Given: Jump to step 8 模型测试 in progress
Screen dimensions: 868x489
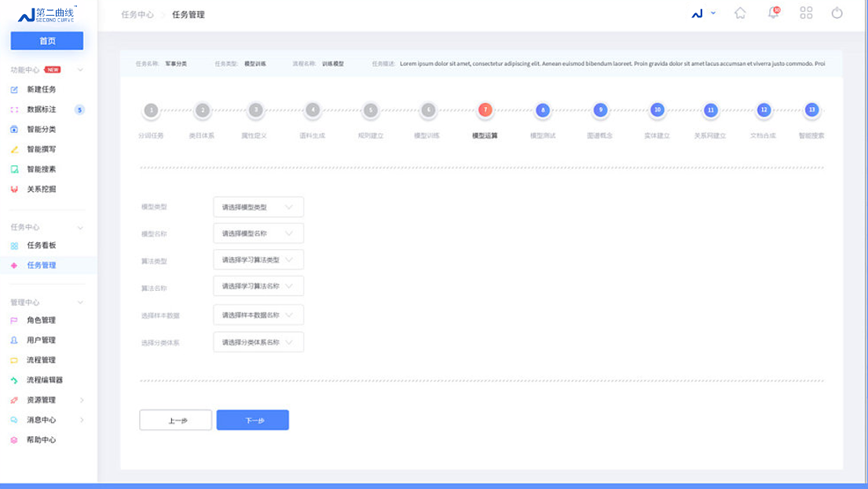Looking at the screenshot, I should [x=542, y=111].
